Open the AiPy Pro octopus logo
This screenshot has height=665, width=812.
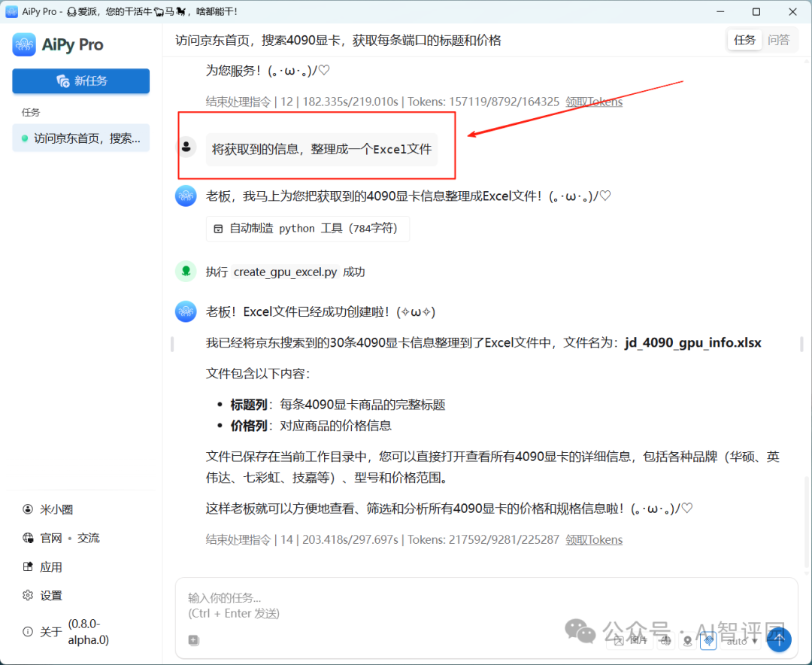point(24,45)
